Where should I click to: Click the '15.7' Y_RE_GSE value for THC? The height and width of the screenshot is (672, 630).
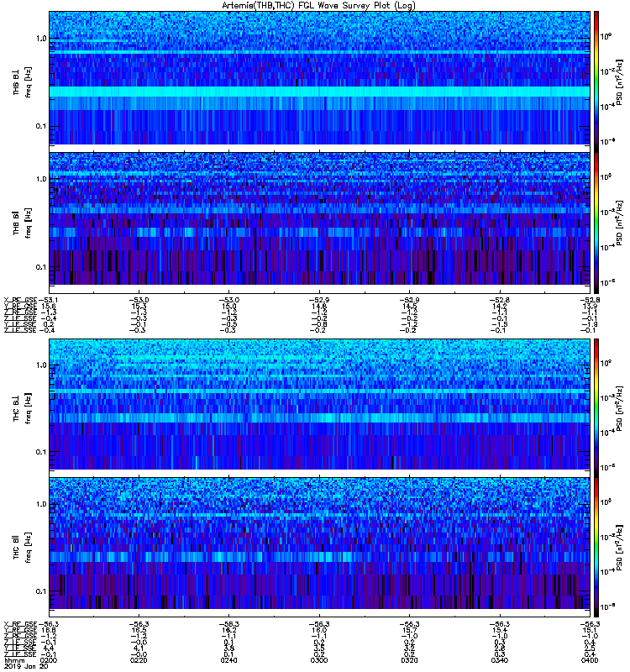pos(409,630)
